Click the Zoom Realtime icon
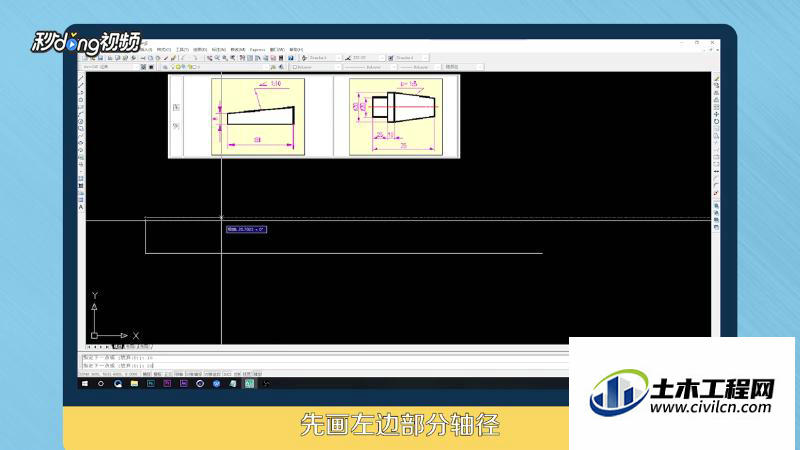800x450 pixels. pos(217,58)
